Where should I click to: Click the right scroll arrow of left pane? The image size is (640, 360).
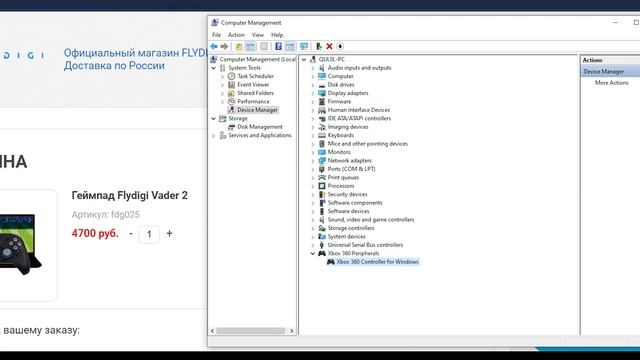click(x=291, y=331)
